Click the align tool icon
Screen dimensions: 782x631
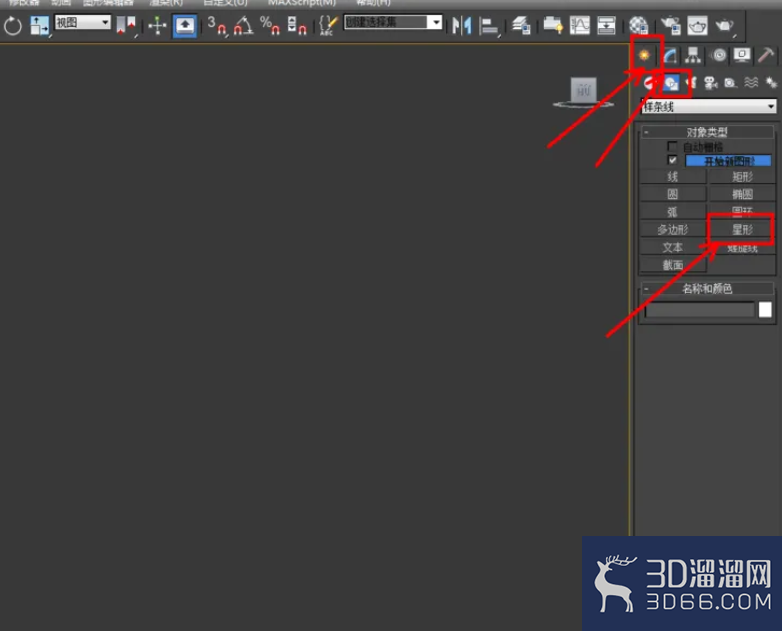point(489,26)
